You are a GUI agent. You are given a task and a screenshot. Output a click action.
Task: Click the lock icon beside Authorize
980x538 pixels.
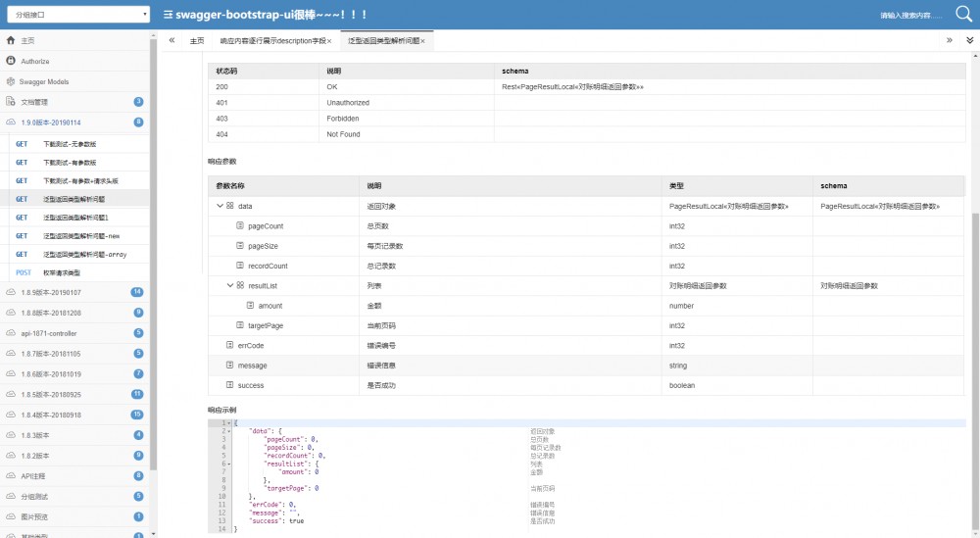(11, 61)
